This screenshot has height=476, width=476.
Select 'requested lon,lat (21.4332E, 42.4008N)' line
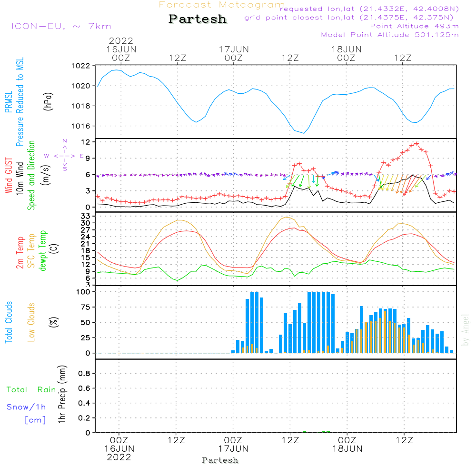[369, 9]
